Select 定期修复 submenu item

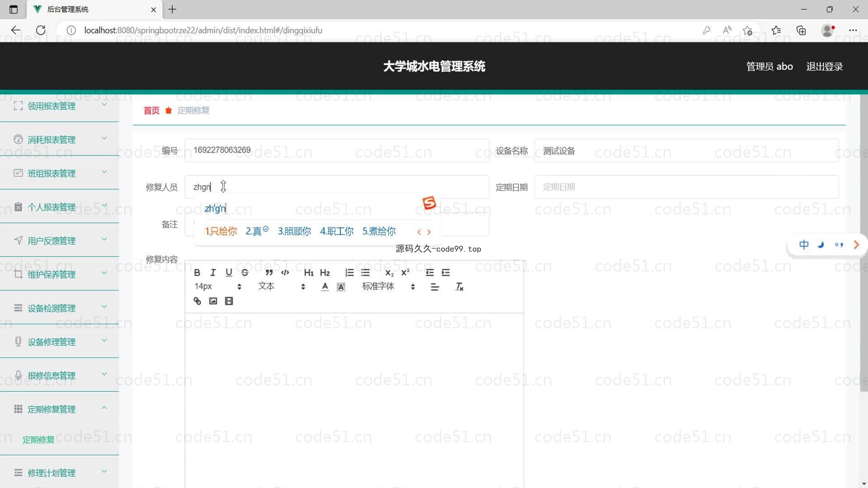(38, 440)
